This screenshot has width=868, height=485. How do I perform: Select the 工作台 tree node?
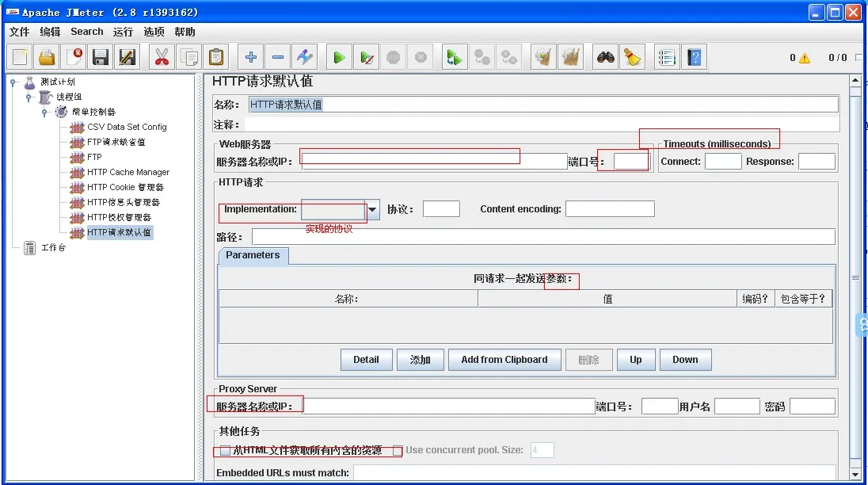(x=53, y=247)
